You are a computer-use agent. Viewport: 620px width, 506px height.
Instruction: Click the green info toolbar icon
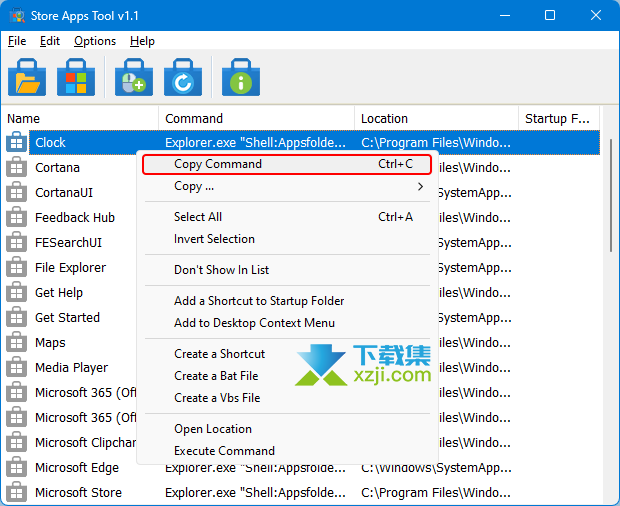tap(241, 77)
